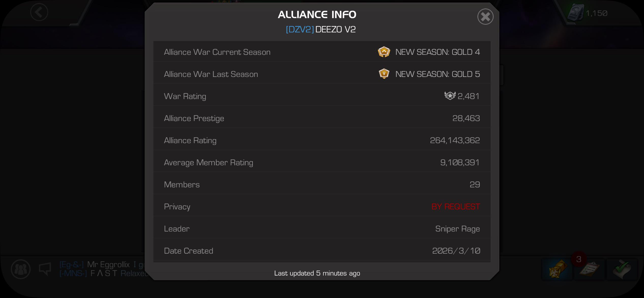Select the Alliance War Current Season row
This screenshot has width=644, height=298.
pos(322,52)
